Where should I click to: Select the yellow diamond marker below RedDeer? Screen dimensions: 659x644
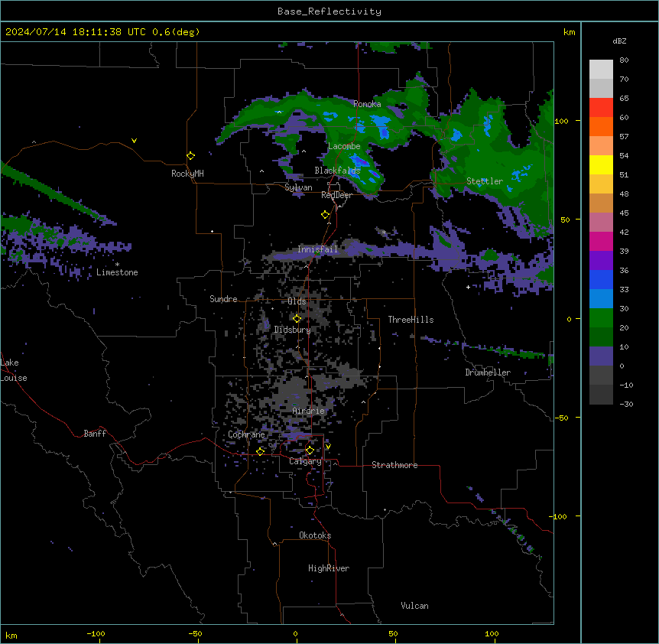[326, 215]
